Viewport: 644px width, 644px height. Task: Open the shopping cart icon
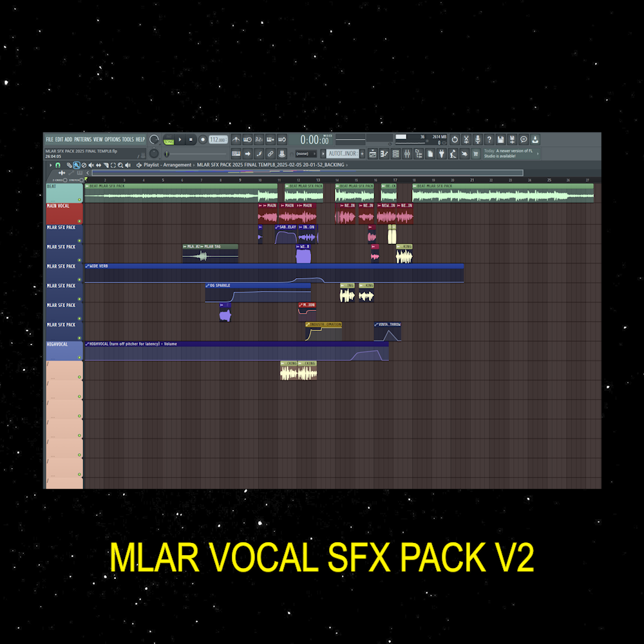[x=476, y=154]
